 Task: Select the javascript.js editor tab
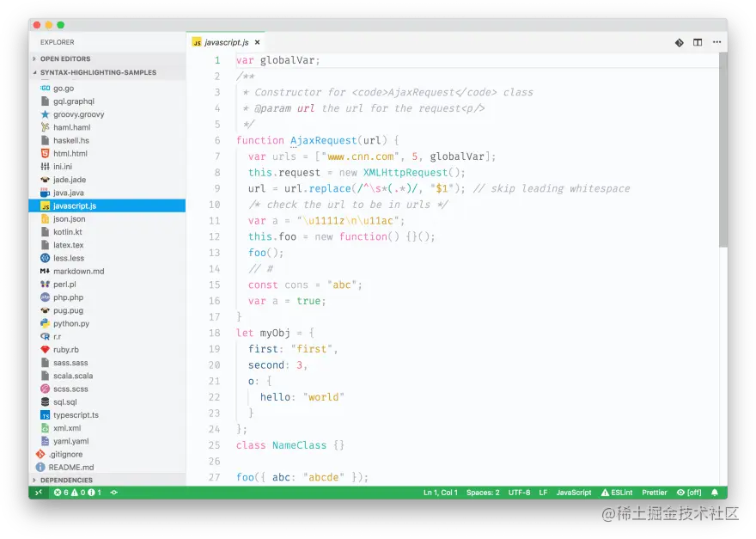[x=226, y=42]
